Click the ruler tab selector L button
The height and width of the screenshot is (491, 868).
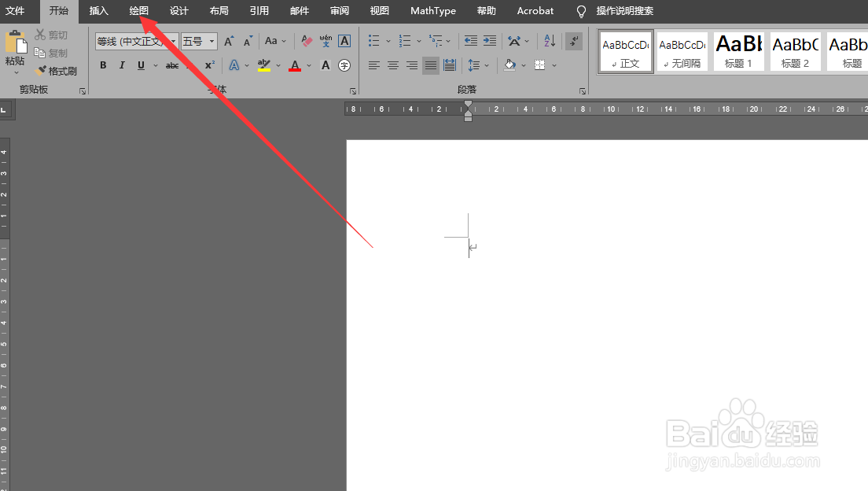point(5,109)
